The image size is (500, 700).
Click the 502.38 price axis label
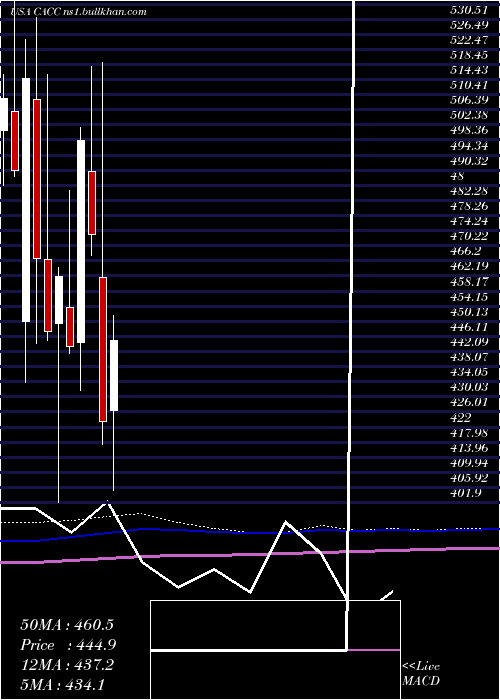click(469, 116)
